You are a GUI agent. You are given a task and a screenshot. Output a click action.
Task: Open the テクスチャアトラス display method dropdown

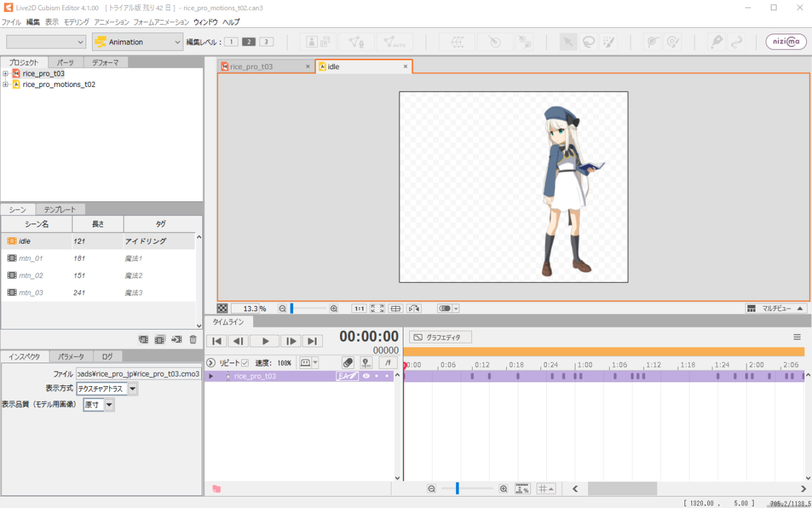point(131,389)
